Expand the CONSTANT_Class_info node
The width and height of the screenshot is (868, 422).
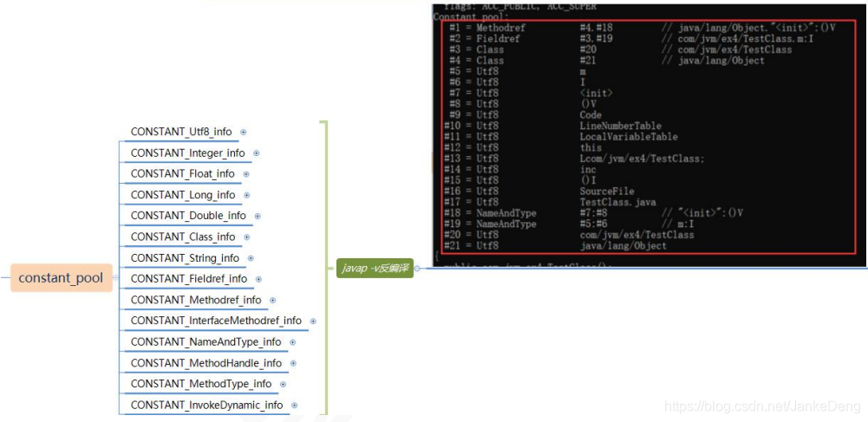pyautogui.click(x=247, y=237)
